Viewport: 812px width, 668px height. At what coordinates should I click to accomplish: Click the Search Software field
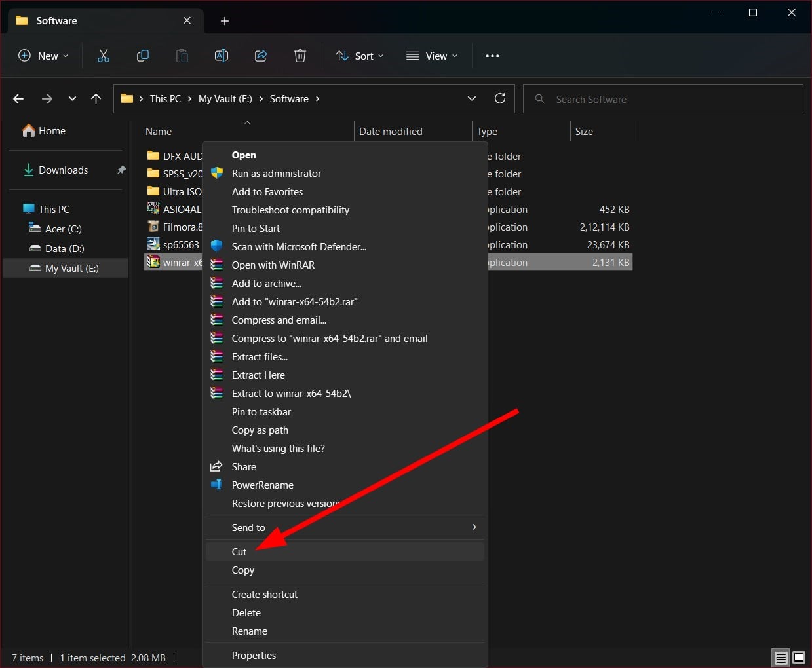[x=668, y=99]
